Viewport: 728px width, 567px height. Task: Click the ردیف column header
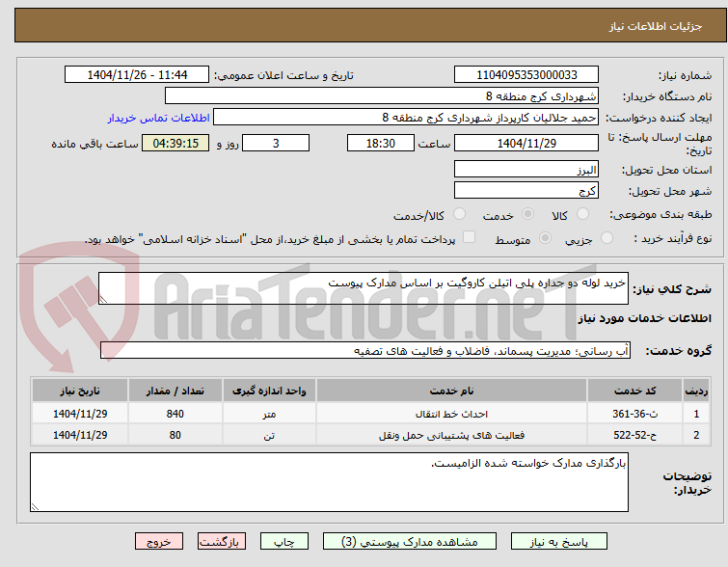pos(696,391)
